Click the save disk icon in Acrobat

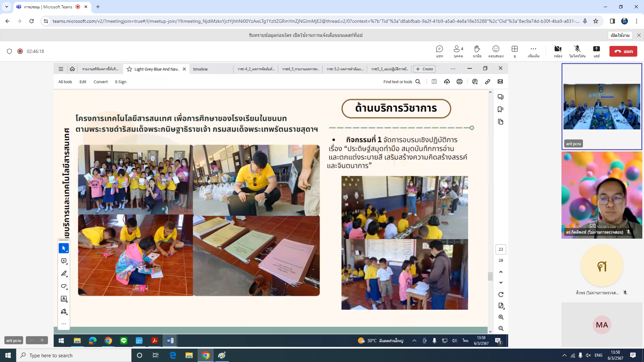(x=434, y=81)
